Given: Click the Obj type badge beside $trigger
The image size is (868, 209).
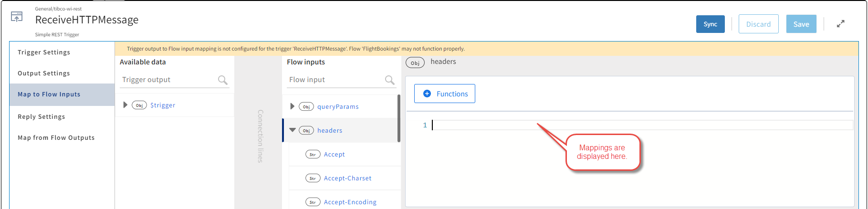Looking at the screenshot, I should click(139, 105).
